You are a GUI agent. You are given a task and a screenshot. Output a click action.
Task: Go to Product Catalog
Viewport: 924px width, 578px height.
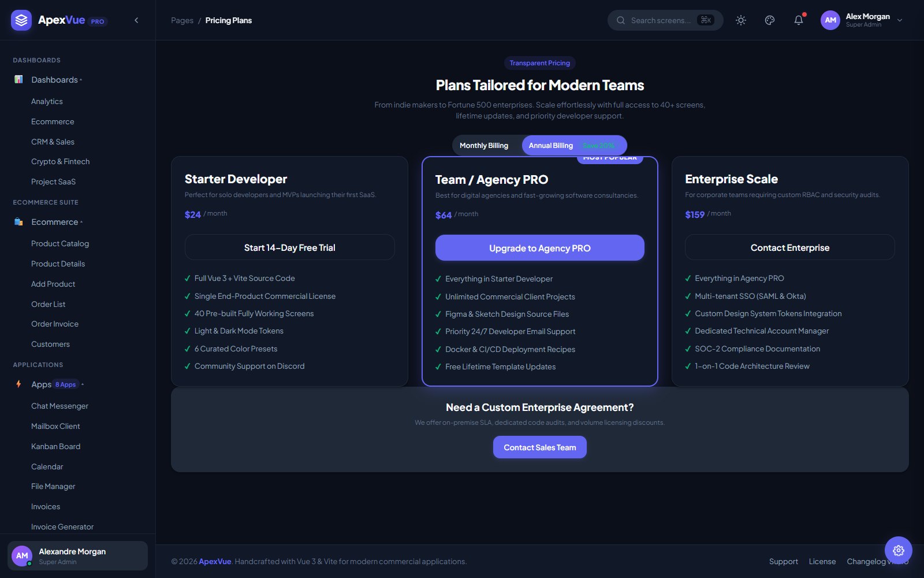point(60,243)
